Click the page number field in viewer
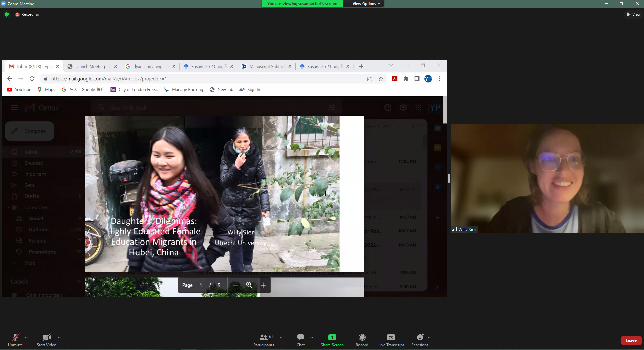 (x=201, y=285)
